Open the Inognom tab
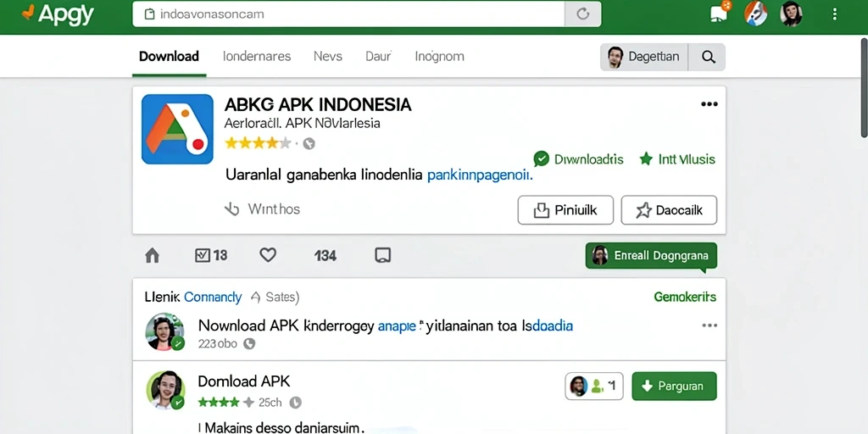Image resolution: width=868 pixels, height=434 pixels. [x=440, y=56]
